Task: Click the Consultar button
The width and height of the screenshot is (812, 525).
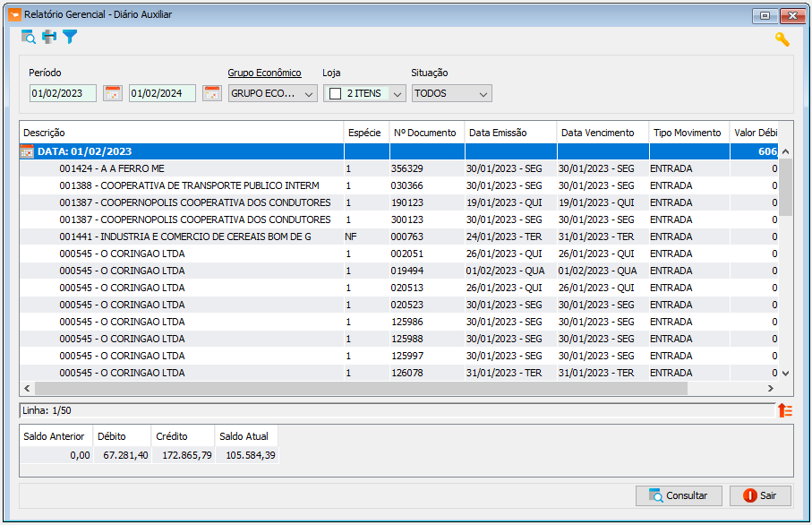Action: (x=679, y=495)
